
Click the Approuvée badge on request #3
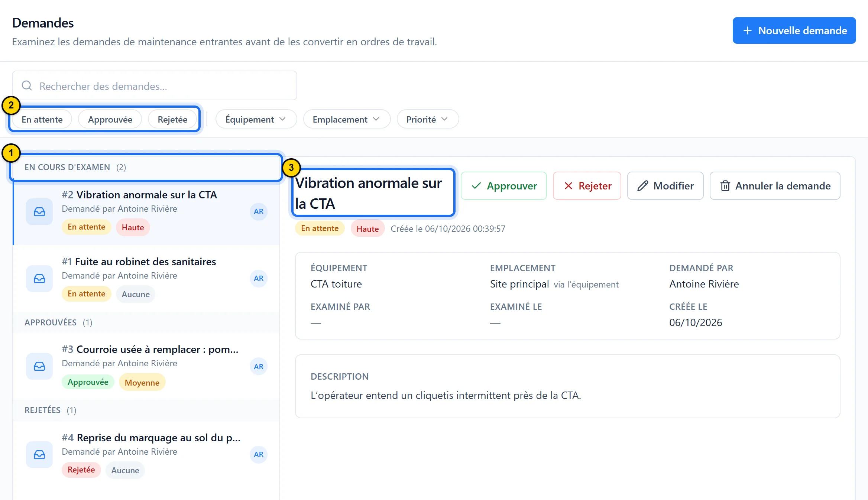click(x=88, y=382)
